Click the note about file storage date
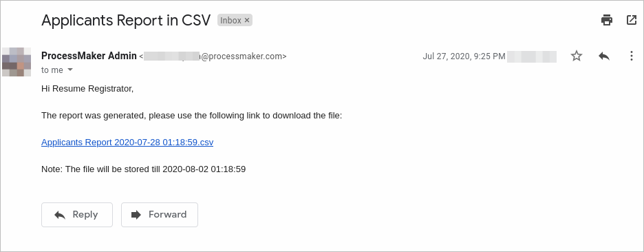Screen dimensions: 644x252 (143, 169)
